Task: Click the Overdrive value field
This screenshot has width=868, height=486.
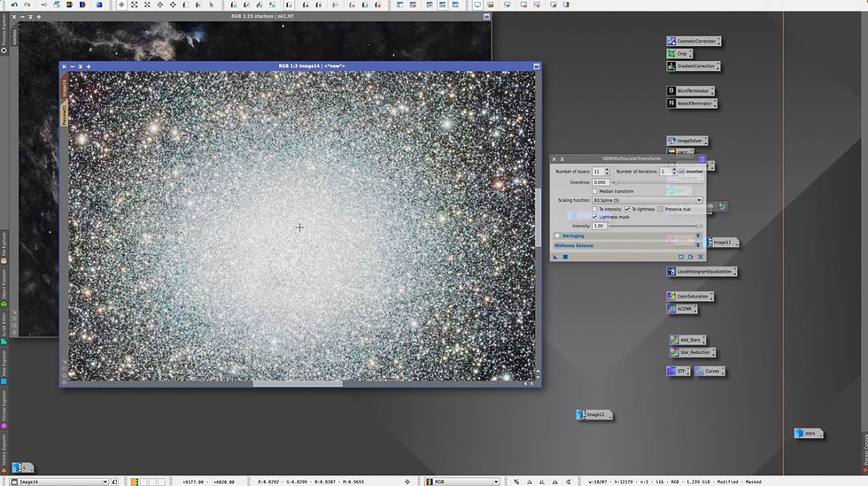Action: click(601, 182)
